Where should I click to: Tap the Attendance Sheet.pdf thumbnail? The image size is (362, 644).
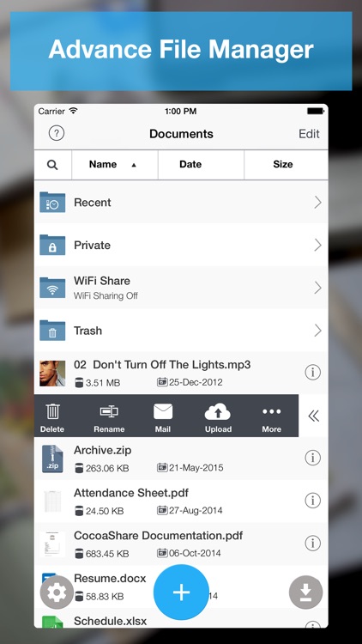coord(52,501)
